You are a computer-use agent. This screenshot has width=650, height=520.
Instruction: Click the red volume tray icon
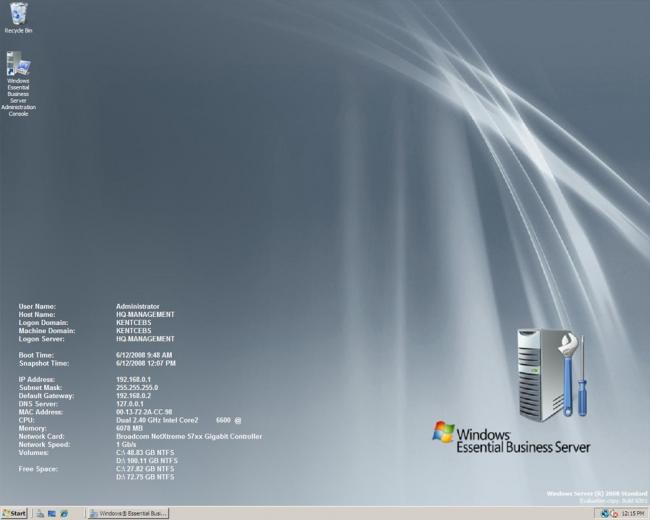pyautogui.click(x=614, y=514)
